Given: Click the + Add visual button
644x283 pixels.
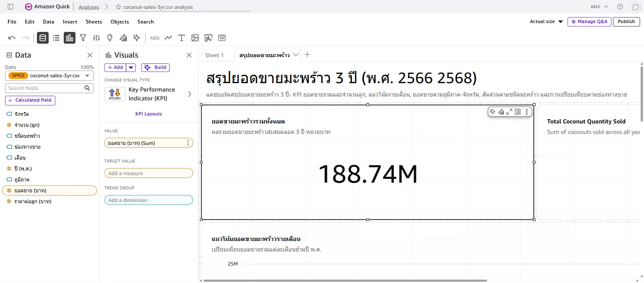Looking at the screenshot, I should [x=115, y=67].
